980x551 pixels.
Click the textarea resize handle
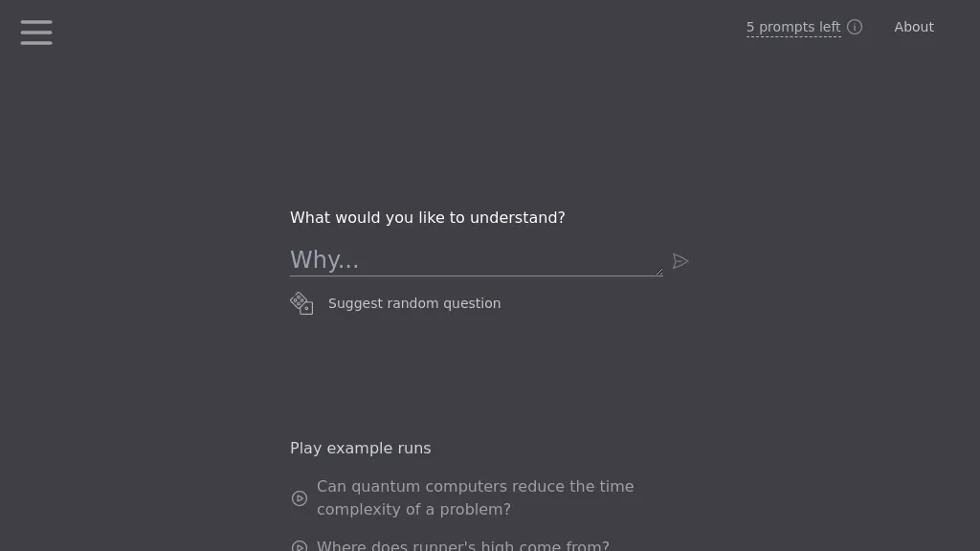click(x=658, y=272)
